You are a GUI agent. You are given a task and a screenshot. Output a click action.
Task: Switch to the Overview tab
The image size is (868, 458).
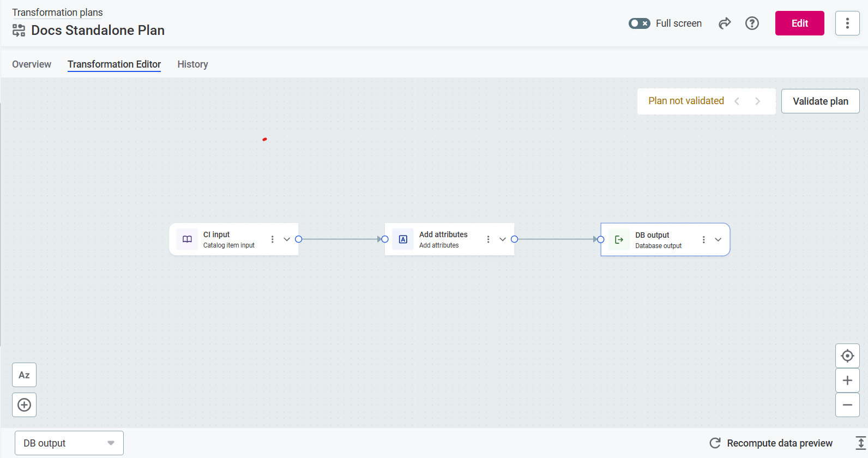[x=32, y=64]
